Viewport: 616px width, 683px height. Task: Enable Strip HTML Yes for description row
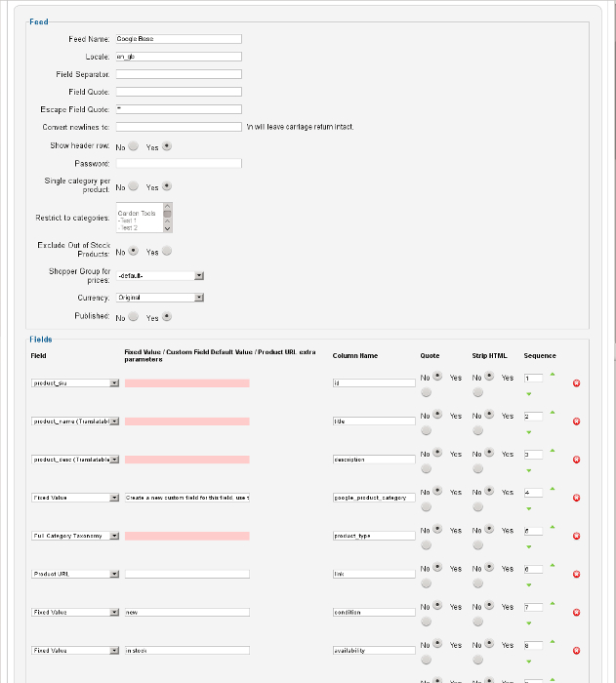[x=477, y=468]
